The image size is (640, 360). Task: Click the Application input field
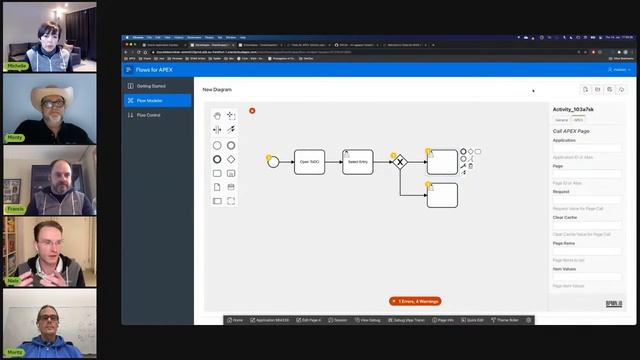tap(587, 148)
